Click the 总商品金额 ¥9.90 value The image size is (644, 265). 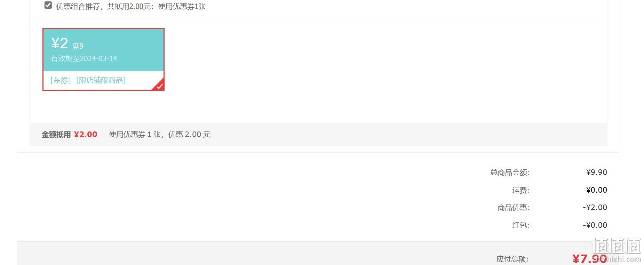coord(596,172)
